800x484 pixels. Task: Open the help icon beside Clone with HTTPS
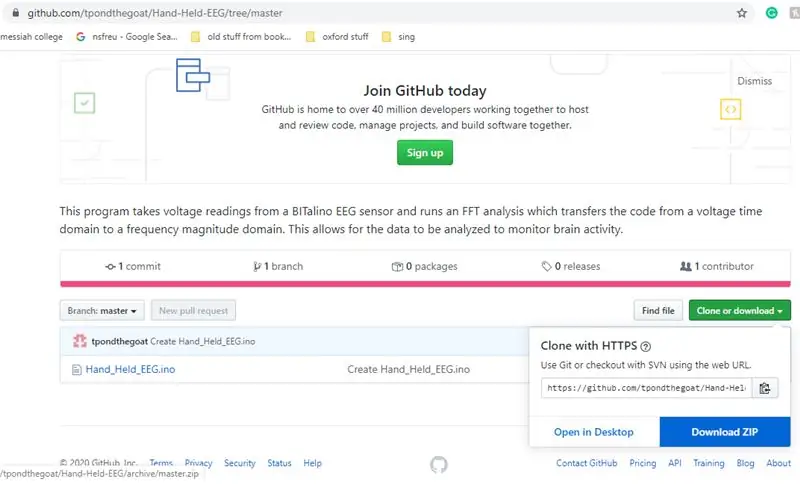point(645,347)
